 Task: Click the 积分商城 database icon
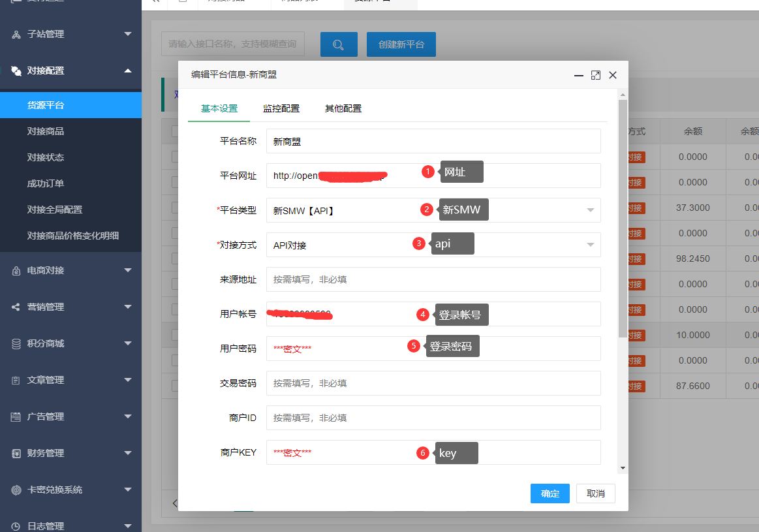[x=16, y=344]
